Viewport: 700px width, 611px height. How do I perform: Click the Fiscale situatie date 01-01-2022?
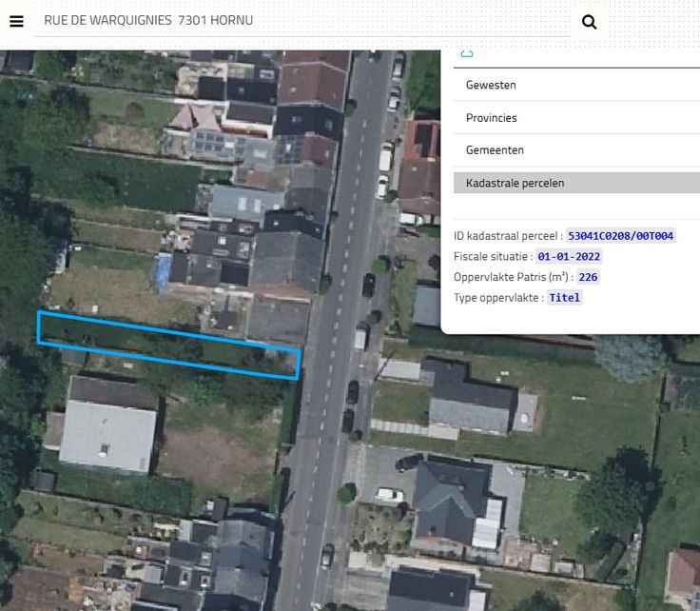coord(569,257)
